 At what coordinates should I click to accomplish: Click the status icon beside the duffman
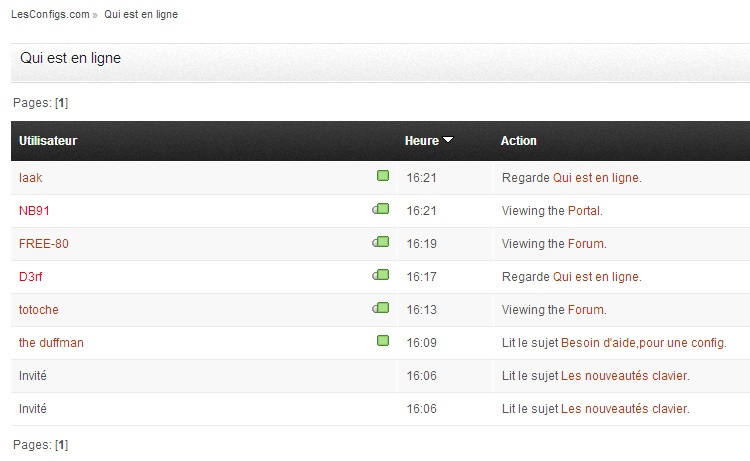click(383, 340)
